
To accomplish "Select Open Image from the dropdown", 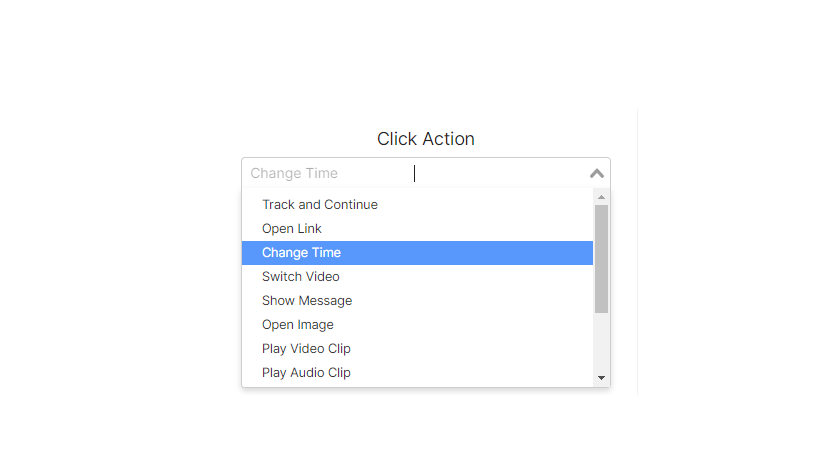I will [298, 325].
